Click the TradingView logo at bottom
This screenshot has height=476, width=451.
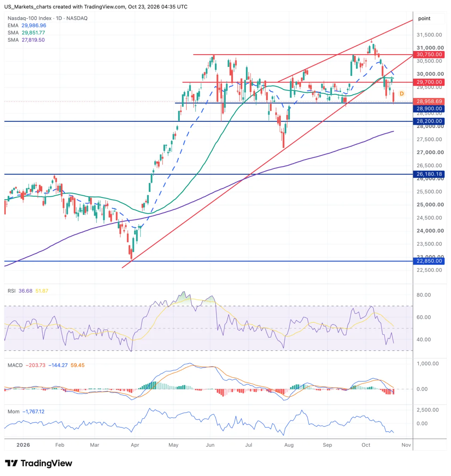click(38, 463)
